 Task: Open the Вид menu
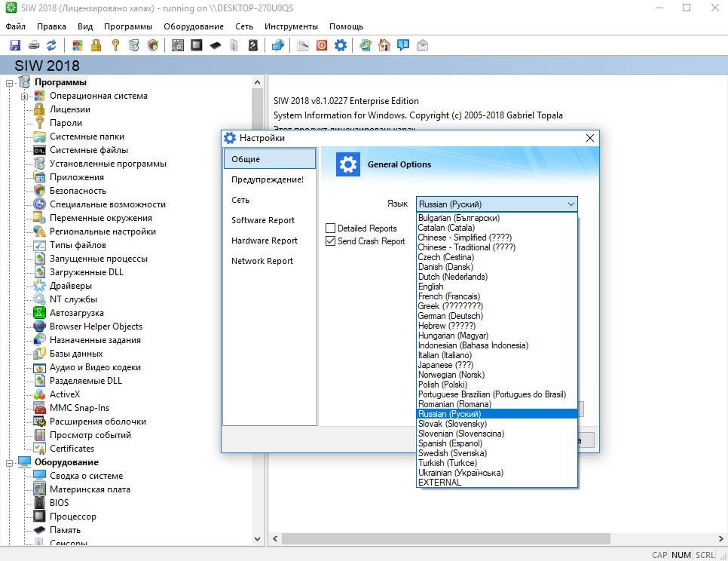click(85, 26)
